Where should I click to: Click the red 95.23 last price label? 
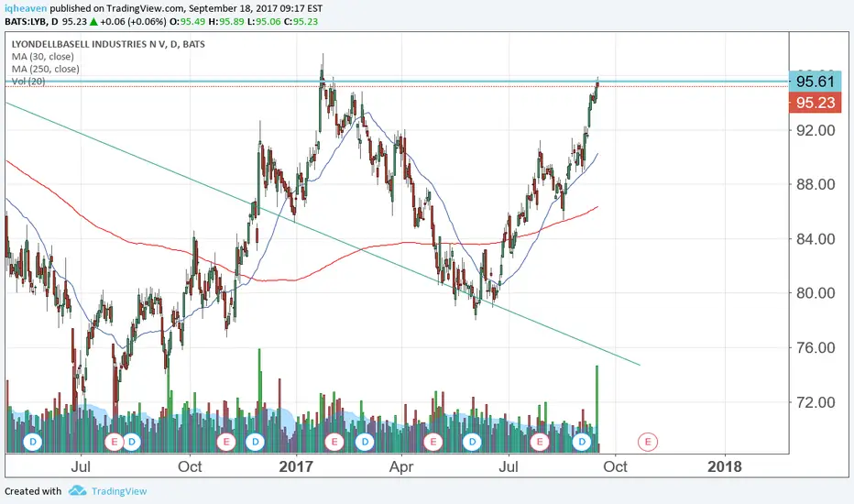(815, 103)
